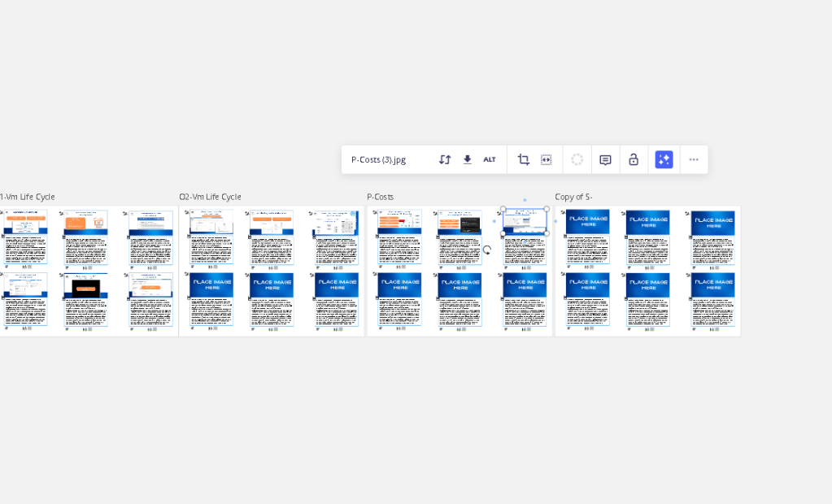The height and width of the screenshot is (504, 832).
Task: Click the blue connector dot right of selected image
Action: [x=555, y=221]
